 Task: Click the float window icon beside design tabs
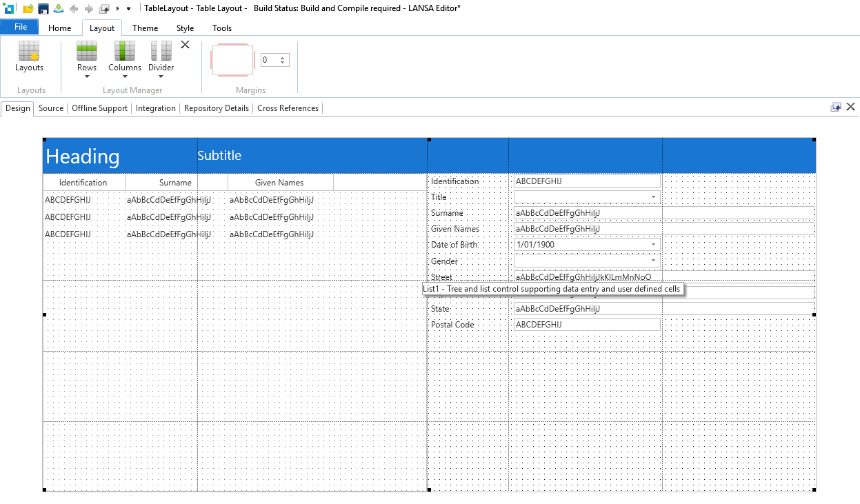click(836, 107)
